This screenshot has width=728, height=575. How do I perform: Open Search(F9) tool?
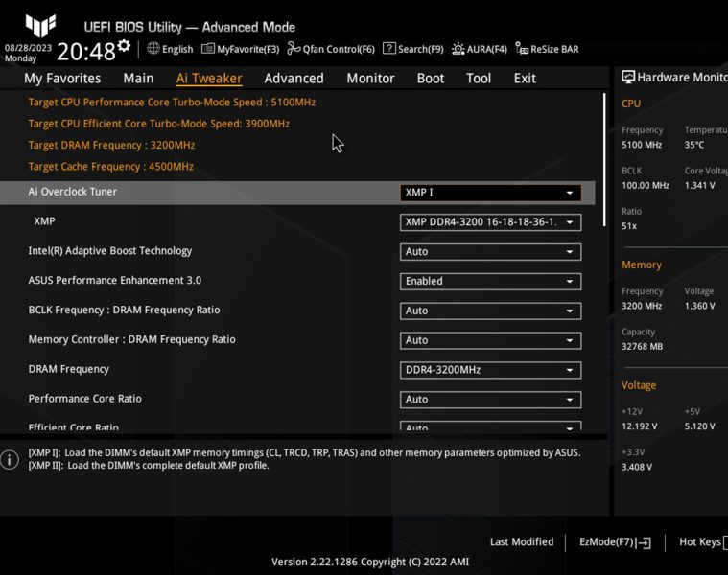pos(413,49)
